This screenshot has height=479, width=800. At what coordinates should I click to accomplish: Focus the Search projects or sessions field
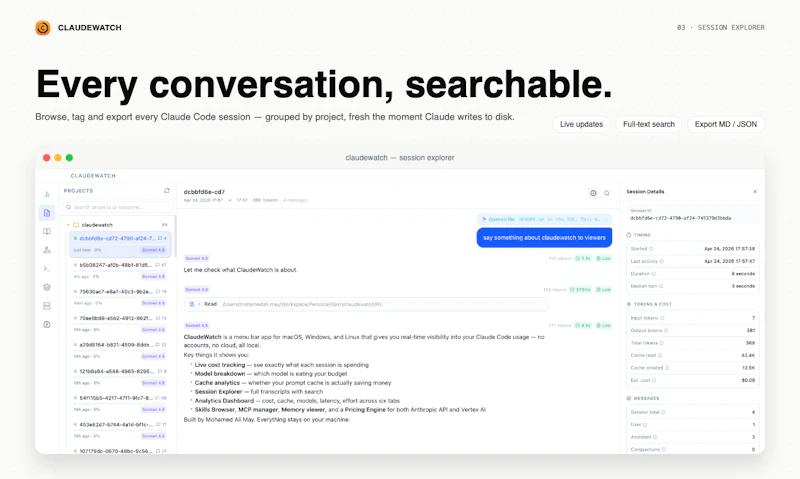pos(118,207)
